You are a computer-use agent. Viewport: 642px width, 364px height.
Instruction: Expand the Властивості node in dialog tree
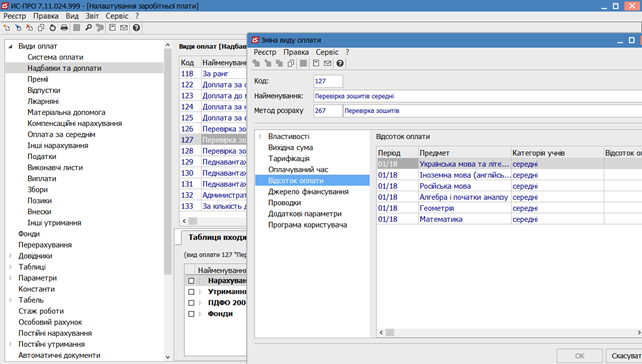[260, 136]
